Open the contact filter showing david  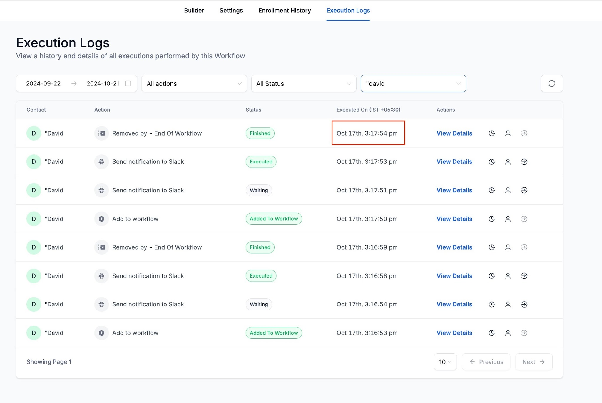tap(413, 83)
